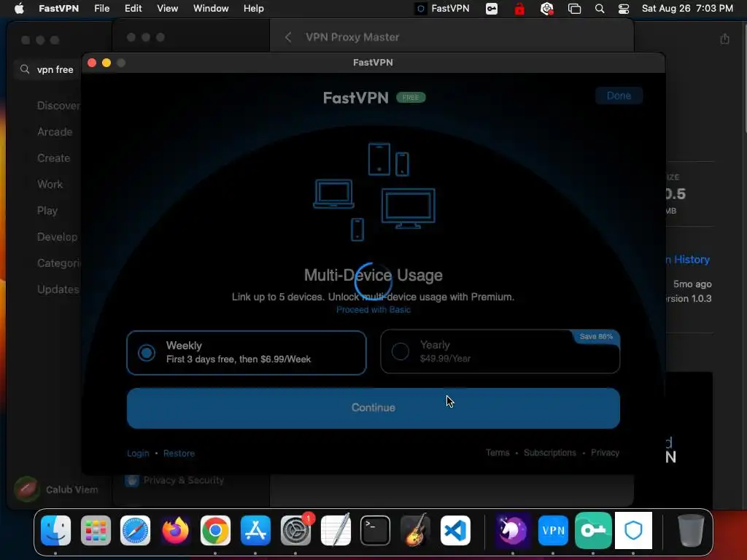Open the green key VPN app in Dock
Image resolution: width=747 pixels, height=560 pixels.
(593, 530)
